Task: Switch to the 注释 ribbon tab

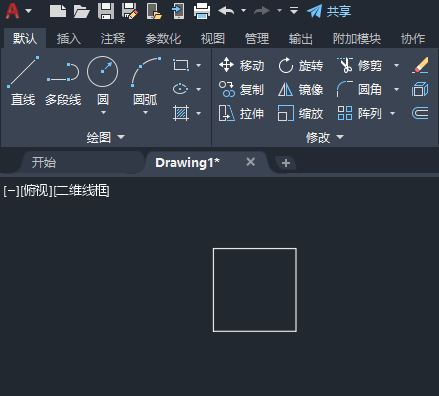Action: (113, 39)
